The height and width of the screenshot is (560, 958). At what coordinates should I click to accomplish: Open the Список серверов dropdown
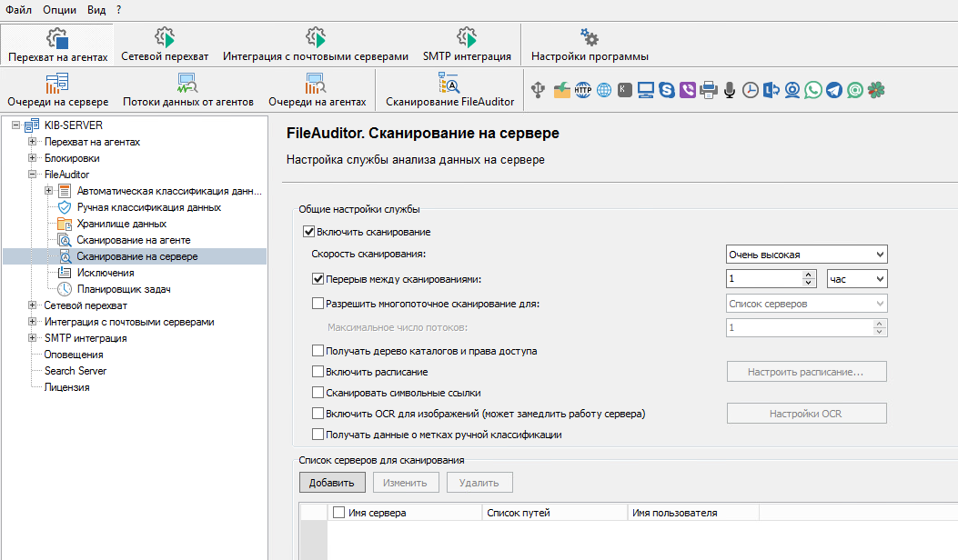[x=806, y=304]
